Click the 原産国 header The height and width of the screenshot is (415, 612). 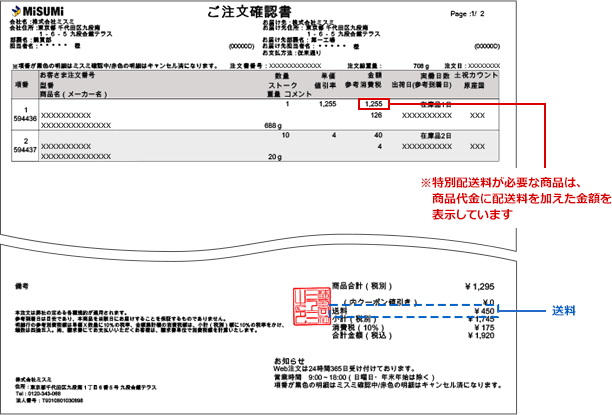tap(474, 85)
